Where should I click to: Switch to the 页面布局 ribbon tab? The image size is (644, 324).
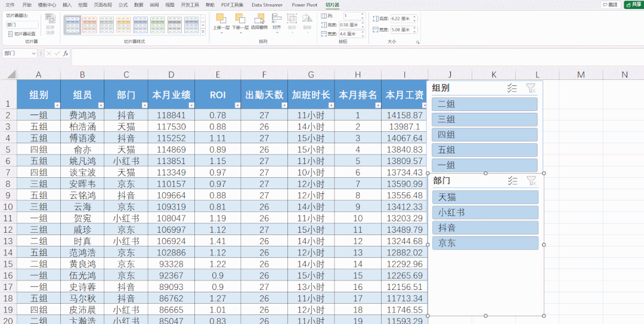point(103,5)
